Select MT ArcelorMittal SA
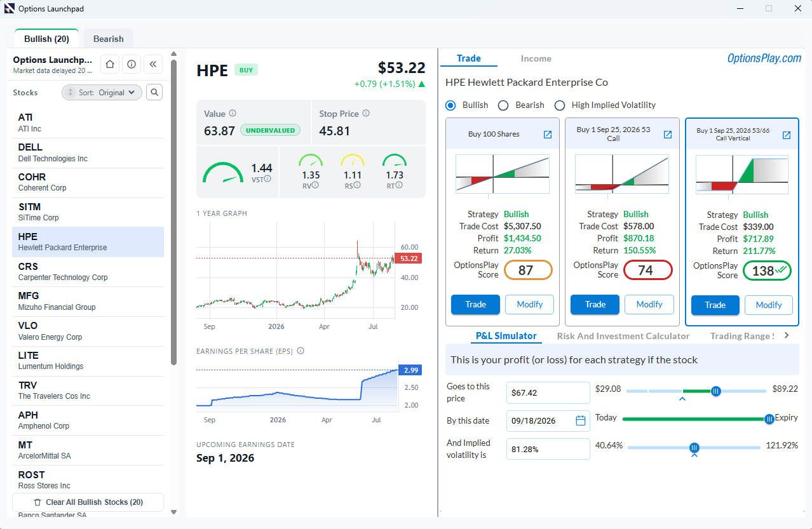Screen dimensions: 812x529 (88, 450)
